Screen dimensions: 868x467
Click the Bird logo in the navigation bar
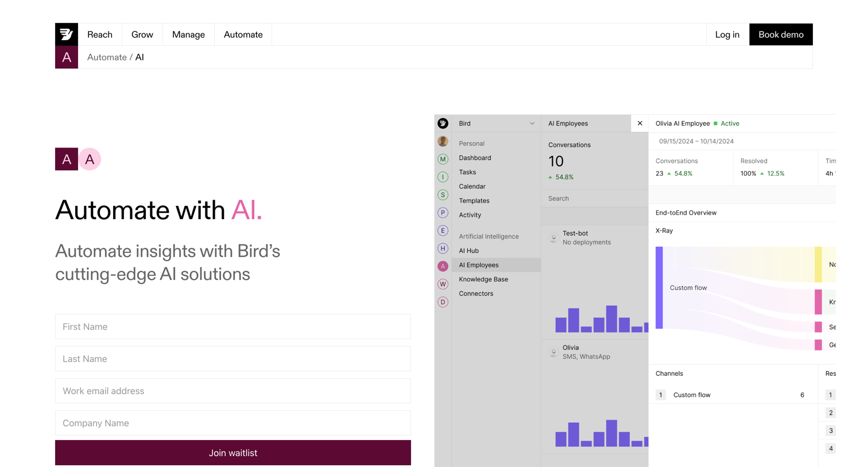coord(67,34)
